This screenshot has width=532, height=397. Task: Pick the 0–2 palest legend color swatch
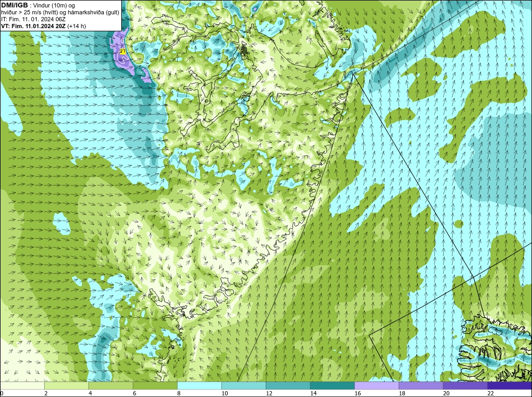click(x=22, y=385)
